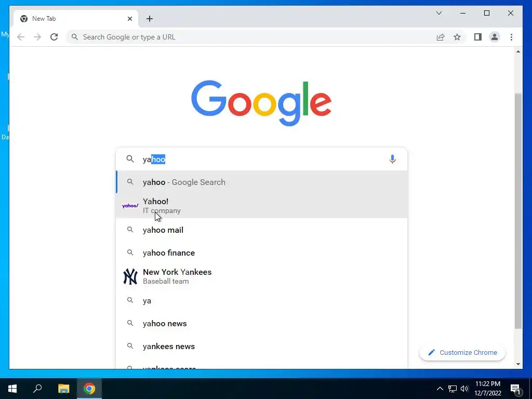Screen dimensions: 532x399
Task: Click the New York Yankees logo icon
Action: [x=130, y=276]
